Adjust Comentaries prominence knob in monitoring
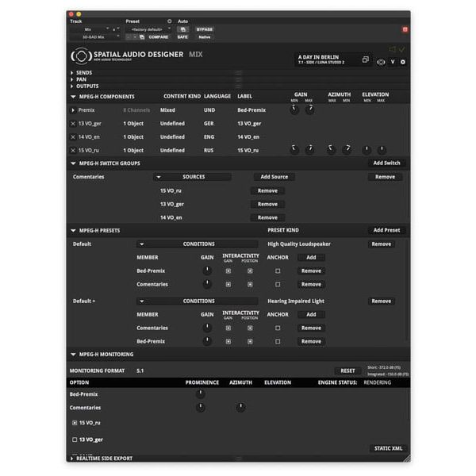Viewport: 476px width, 476px height. point(201,408)
